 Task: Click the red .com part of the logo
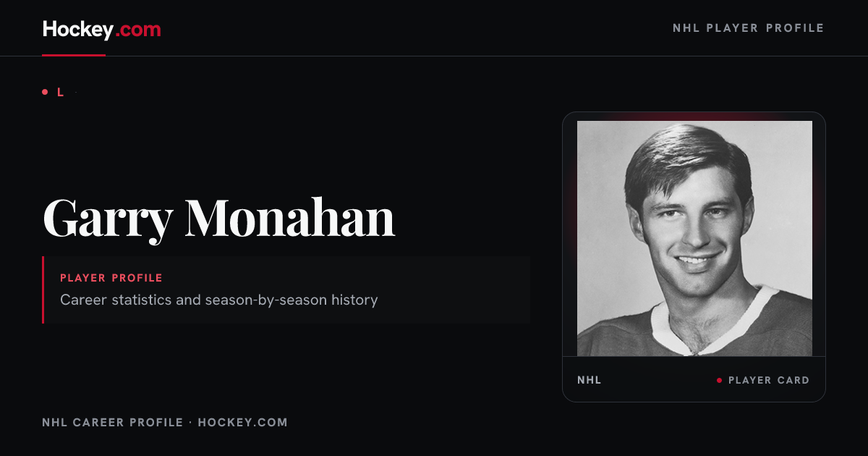pyautogui.click(x=138, y=30)
